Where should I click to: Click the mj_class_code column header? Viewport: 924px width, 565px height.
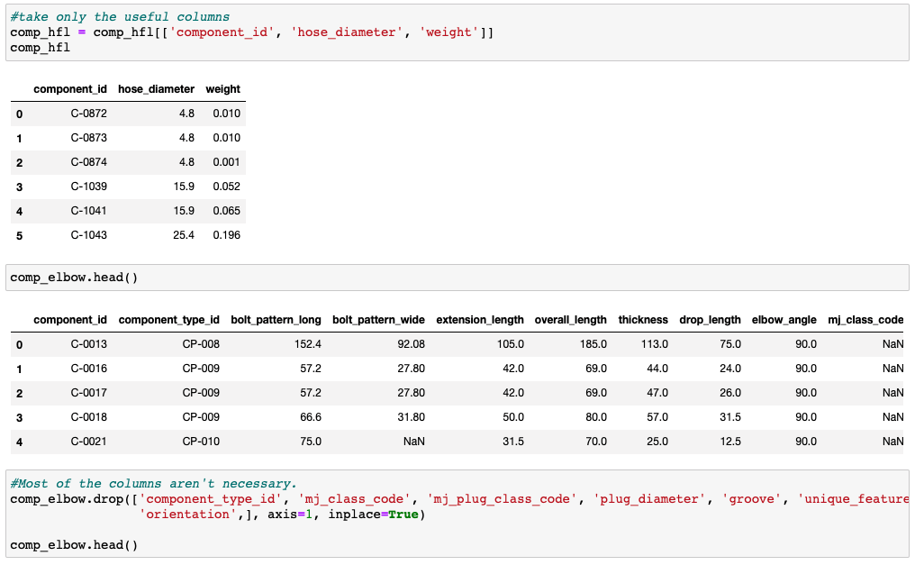coord(865,320)
